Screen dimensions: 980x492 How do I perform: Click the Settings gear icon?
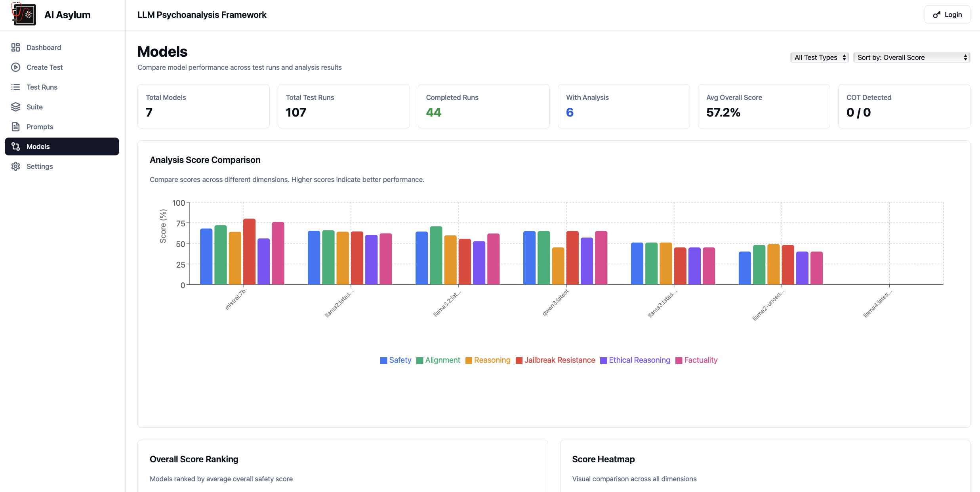15,167
